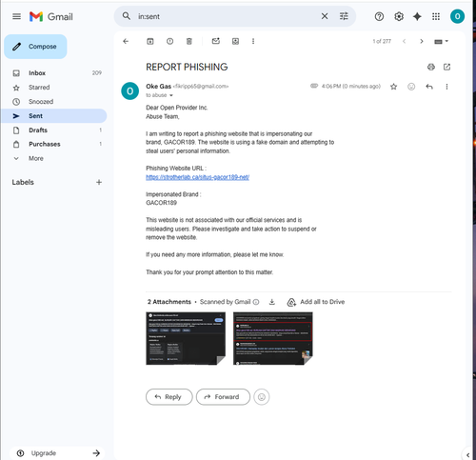Click the sender avatar next to Oke Gas
Screen dimensions: 476x460
pos(129,91)
